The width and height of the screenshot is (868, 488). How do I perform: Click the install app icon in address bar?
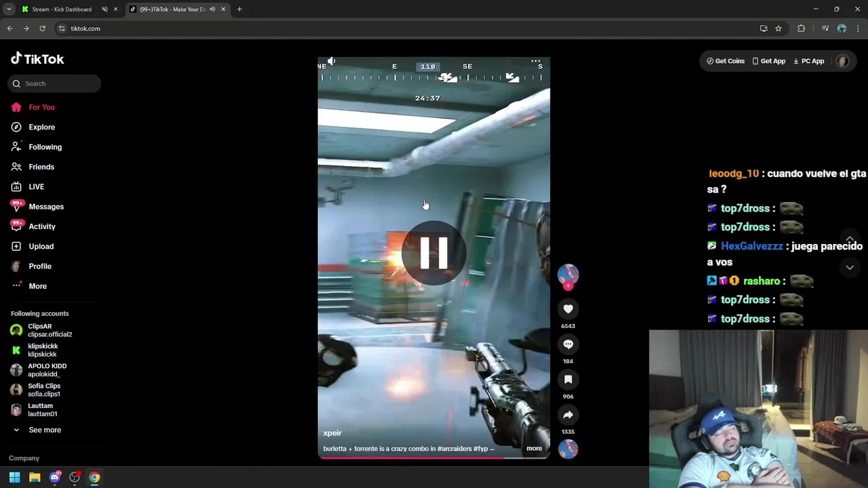tap(764, 28)
